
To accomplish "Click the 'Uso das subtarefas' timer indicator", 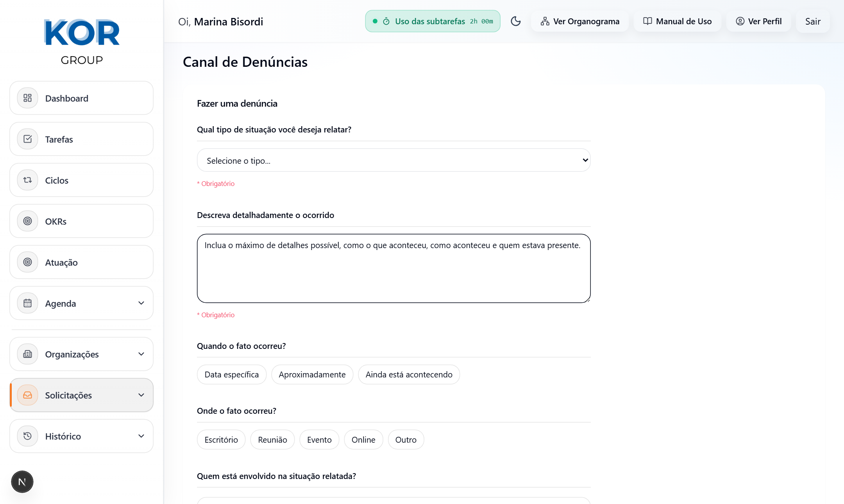I will coord(433,21).
